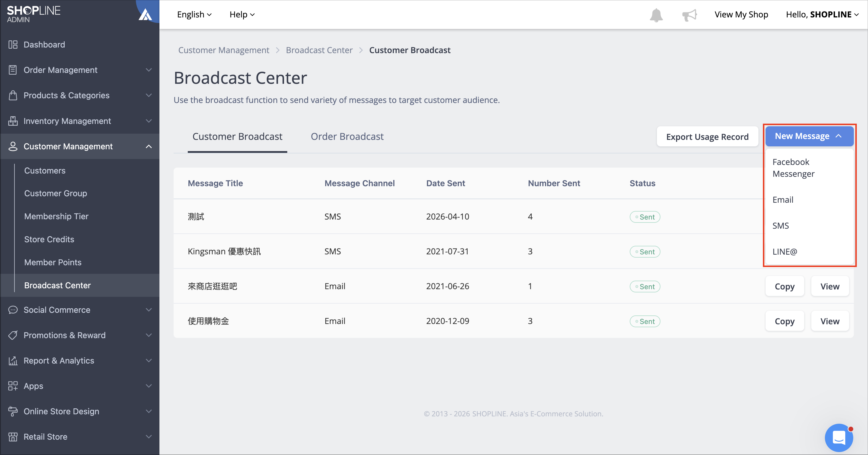Expand the Online Store Design chevron
The image size is (868, 455).
coord(149,411)
